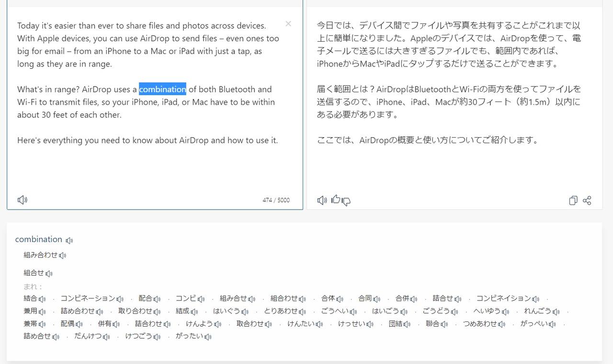Give the translation a thumbs down
Screen dimensions: 613x364
[346, 201]
